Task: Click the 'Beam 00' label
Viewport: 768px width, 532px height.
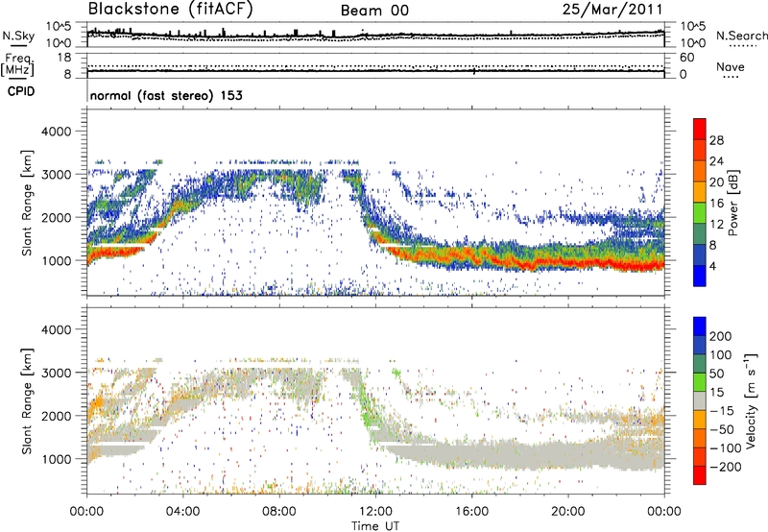Action: click(x=374, y=11)
